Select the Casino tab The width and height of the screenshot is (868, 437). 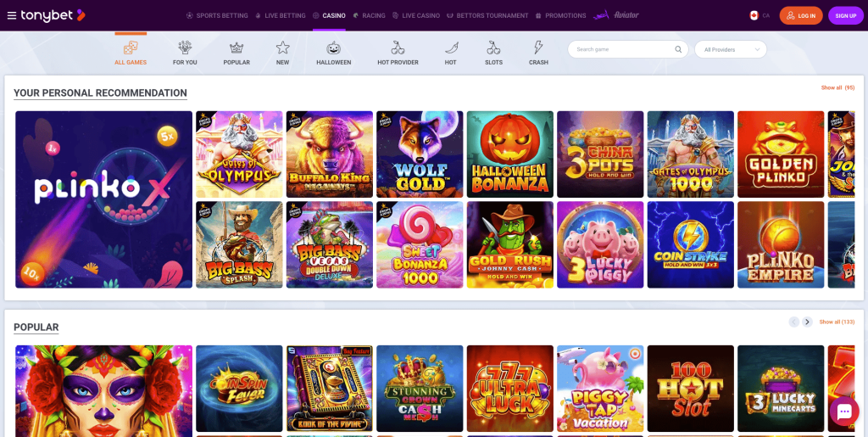click(330, 15)
